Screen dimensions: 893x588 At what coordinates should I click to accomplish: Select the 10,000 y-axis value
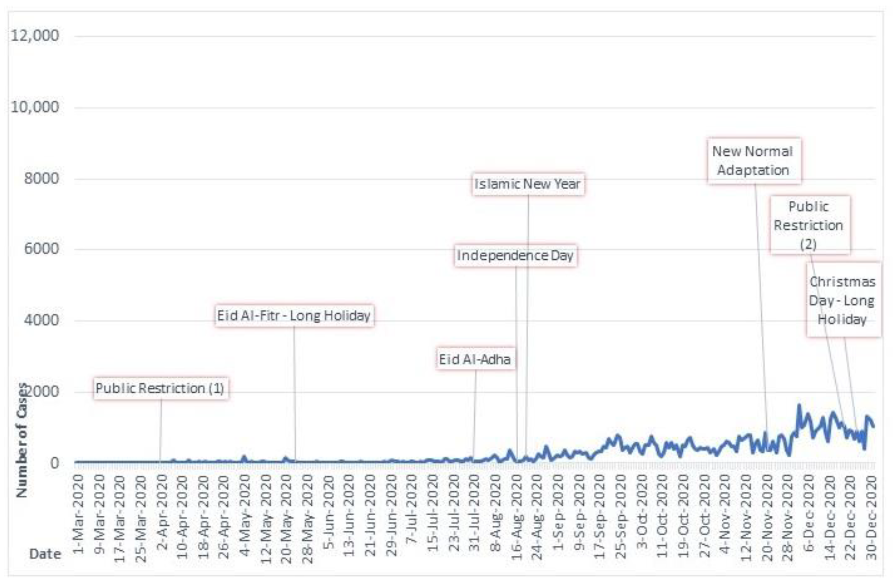(x=35, y=107)
